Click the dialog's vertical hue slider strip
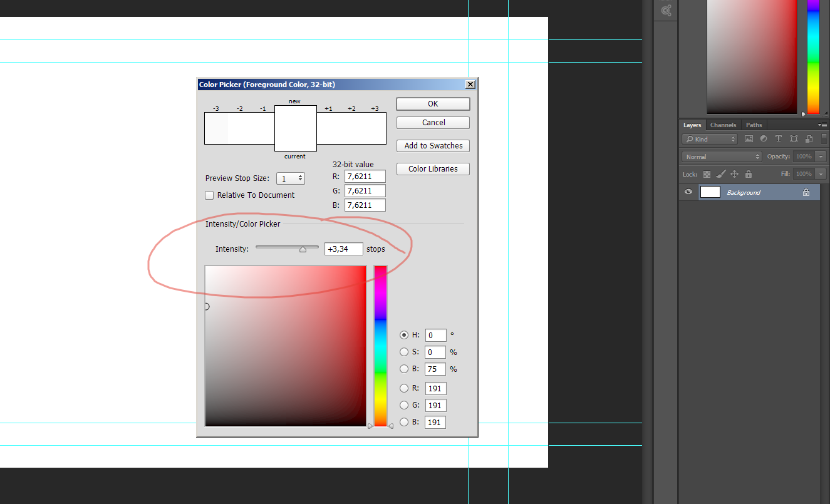830x504 pixels. coord(380,346)
